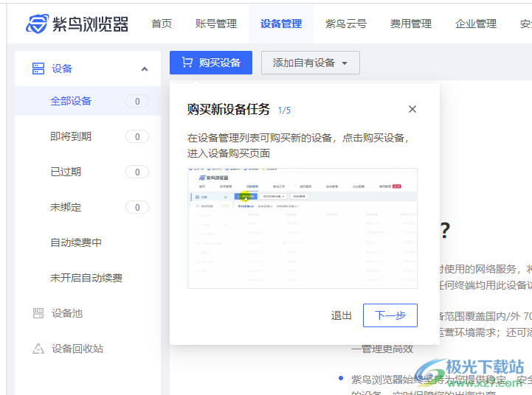Open 添加自有设备 dropdown

(311, 63)
